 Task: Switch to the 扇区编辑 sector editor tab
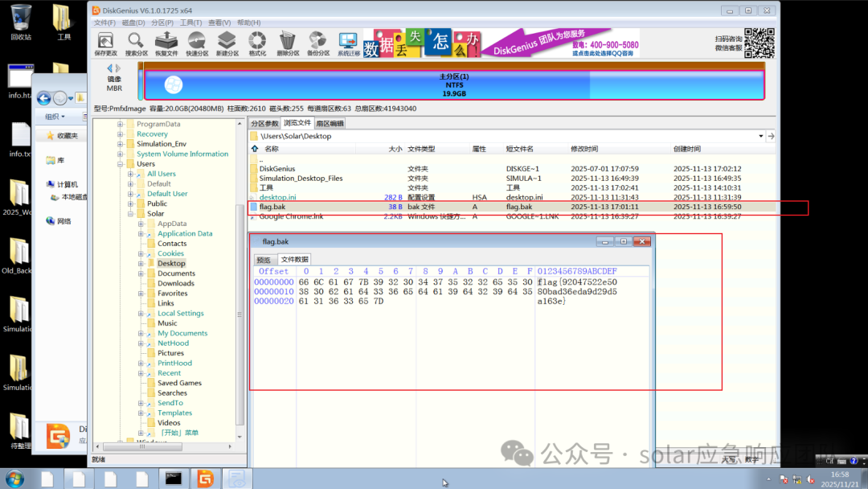pos(330,124)
